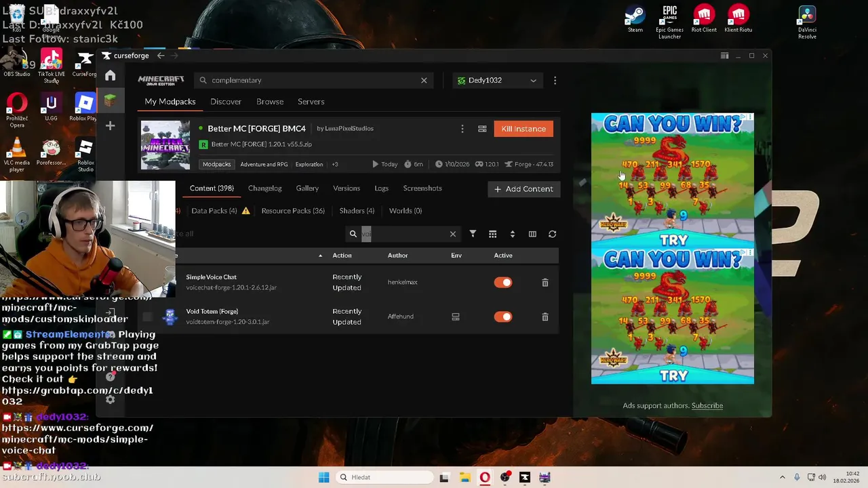Viewport: 868px width, 488px height.
Task: Open the Dedy1032 account dropdown
Action: tap(497, 80)
